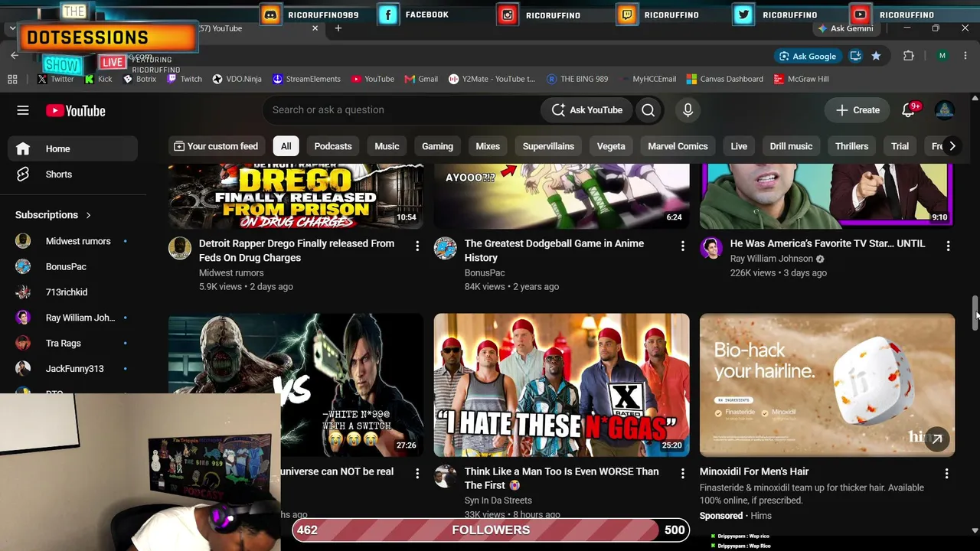Image resolution: width=980 pixels, height=551 pixels.
Task: Open options menu for America's Favorite TV Star video
Action: click(x=948, y=246)
